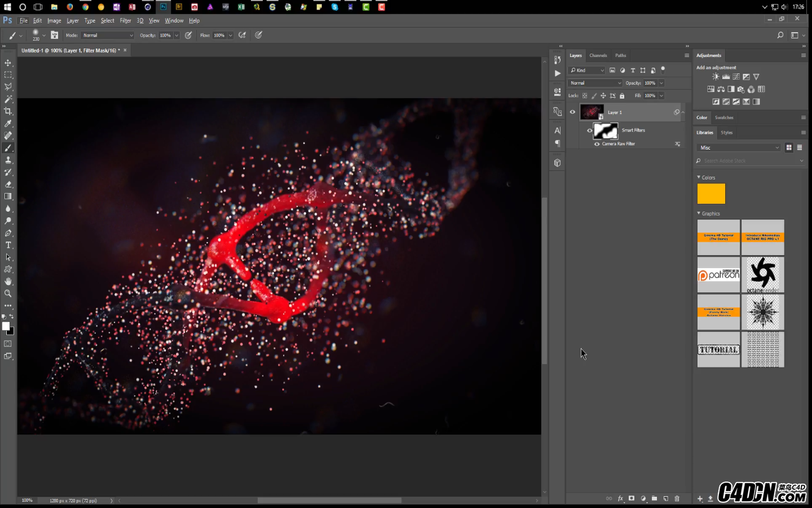Close the Untitled-1 document tab
The width and height of the screenshot is (812, 508).
click(125, 50)
